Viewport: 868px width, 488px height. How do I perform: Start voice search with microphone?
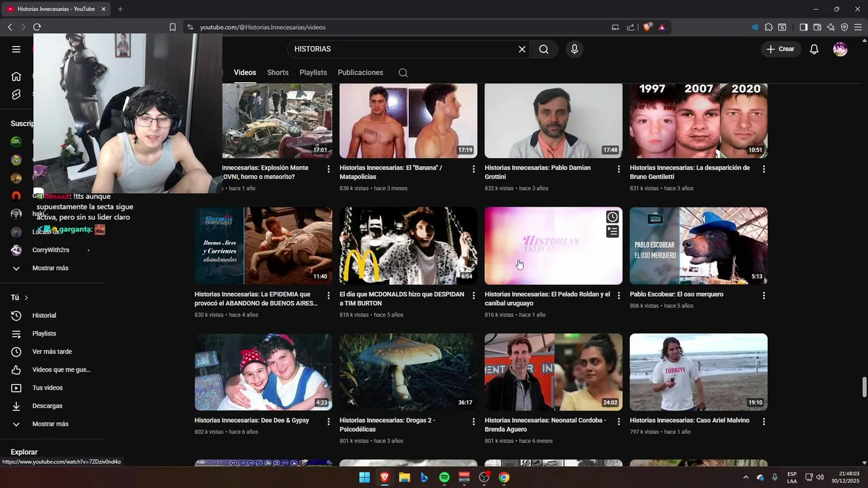pos(574,49)
